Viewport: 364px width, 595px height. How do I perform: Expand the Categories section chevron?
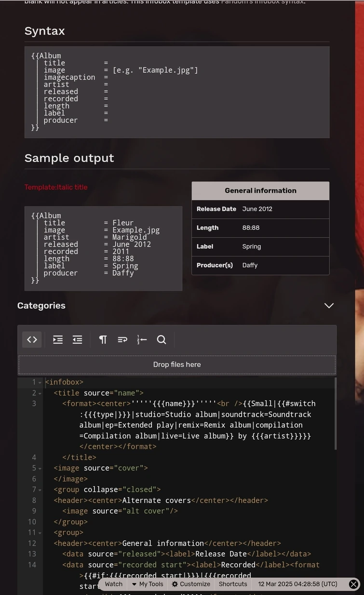point(329,306)
